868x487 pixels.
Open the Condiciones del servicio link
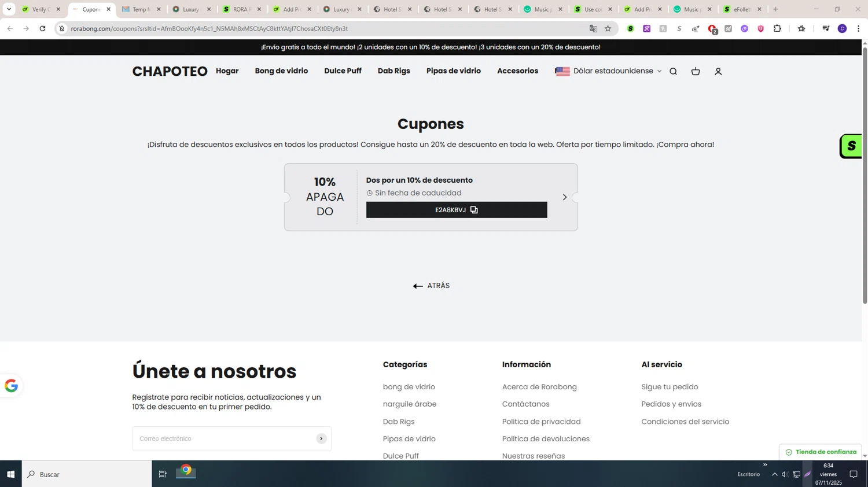685,422
